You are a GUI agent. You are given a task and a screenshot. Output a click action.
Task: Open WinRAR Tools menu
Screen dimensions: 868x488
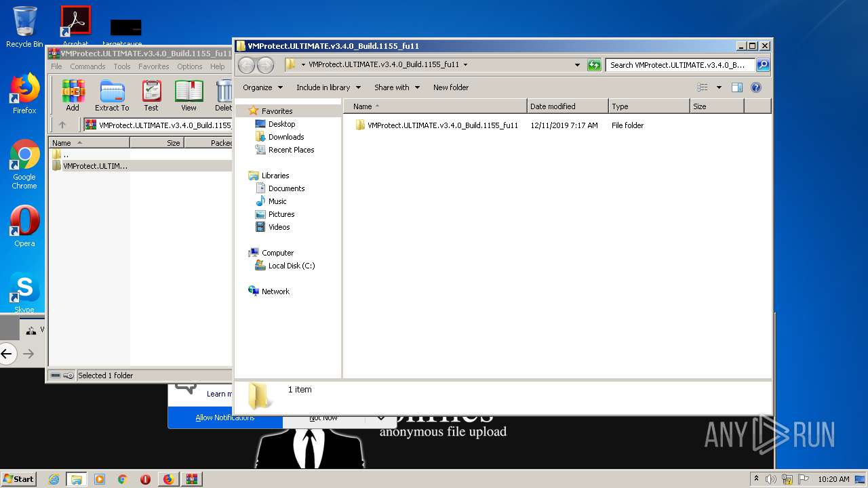coord(122,66)
